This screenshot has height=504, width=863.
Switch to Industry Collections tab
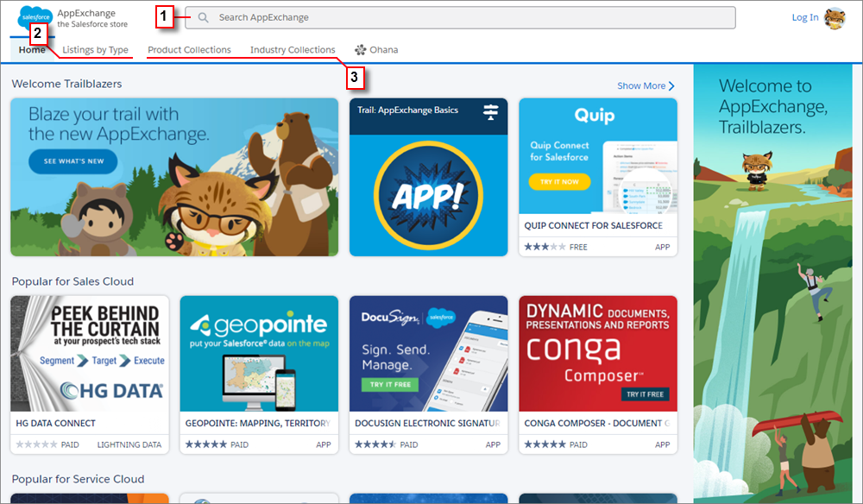tap(293, 49)
